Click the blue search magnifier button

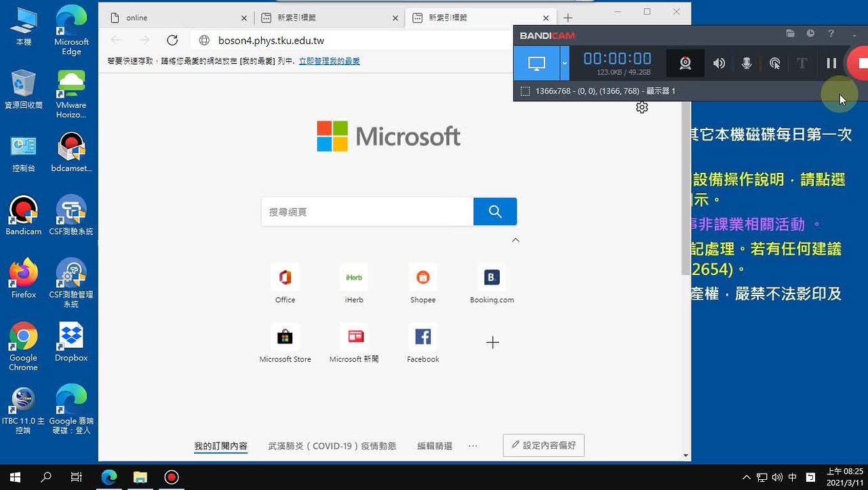point(495,211)
